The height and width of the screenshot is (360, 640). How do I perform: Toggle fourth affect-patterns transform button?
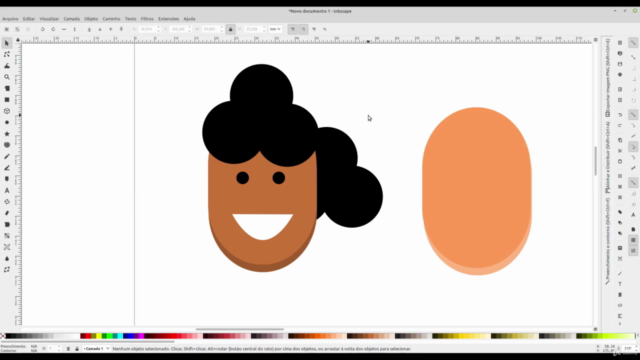(324, 29)
